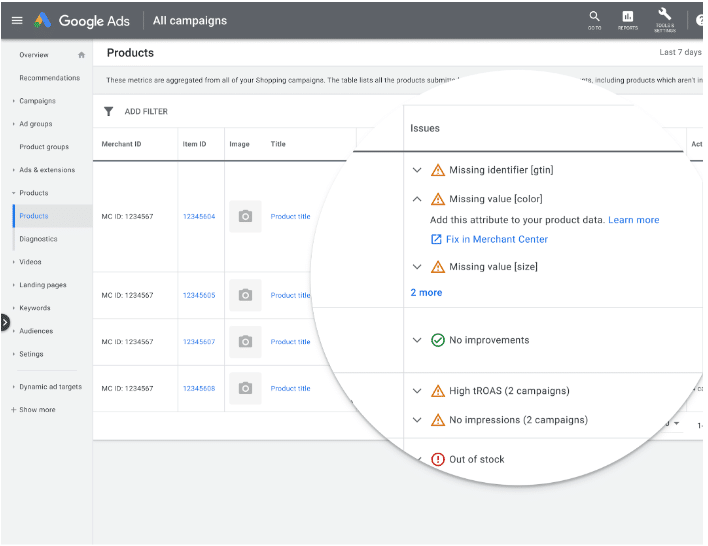Expand Missing value [size] issue
The width and height of the screenshot is (708, 546).
tap(417, 266)
